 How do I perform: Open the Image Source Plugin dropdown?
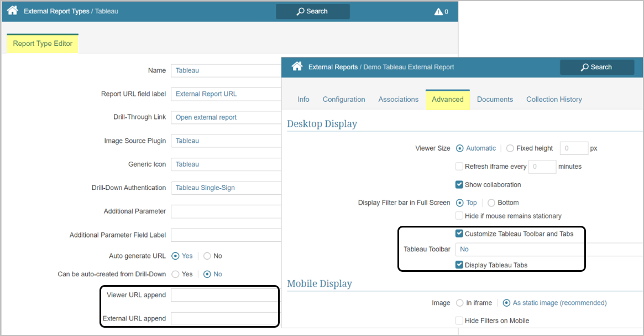(x=226, y=141)
